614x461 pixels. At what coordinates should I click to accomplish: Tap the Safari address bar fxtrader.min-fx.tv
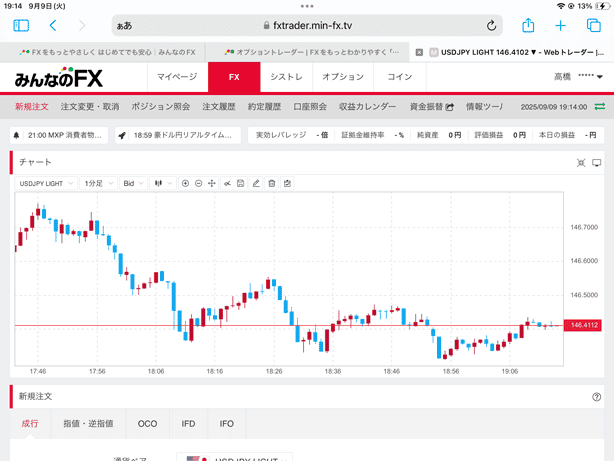click(x=306, y=25)
